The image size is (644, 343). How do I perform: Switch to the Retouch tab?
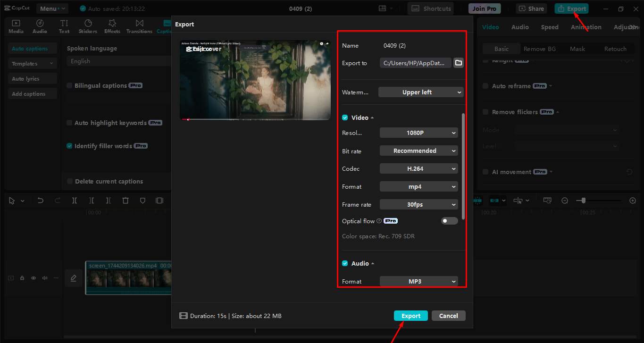(615, 49)
